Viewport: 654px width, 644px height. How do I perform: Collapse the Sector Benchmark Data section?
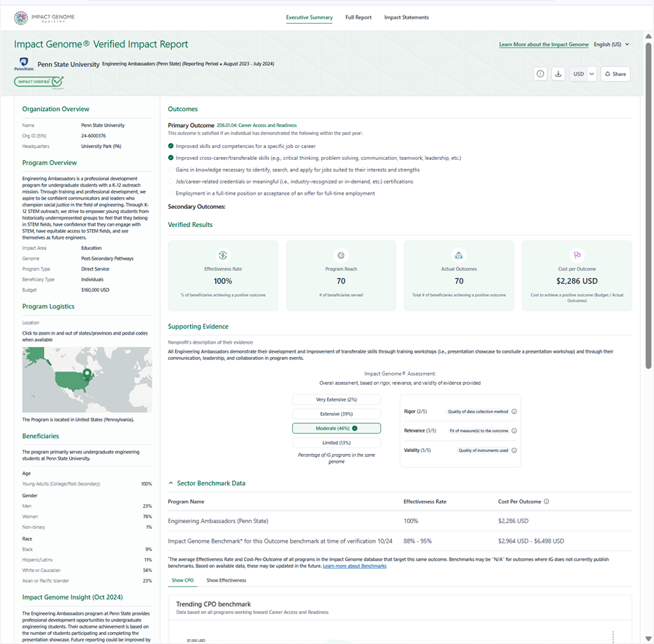170,483
